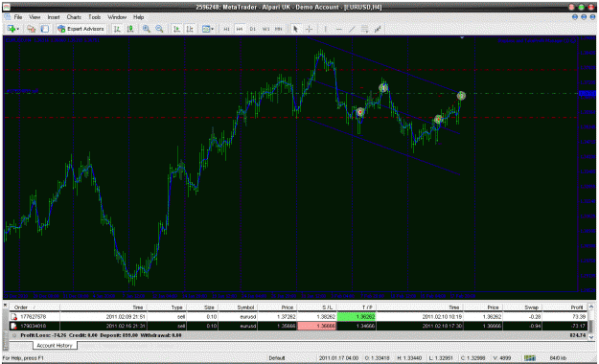Click the restore chart window button

(x=584, y=17)
